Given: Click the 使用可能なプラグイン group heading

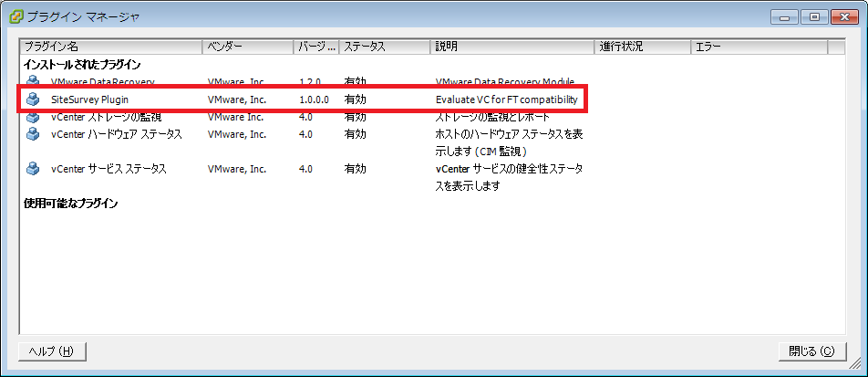Looking at the screenshot, I should pyautogui.click(x=70, y=203).
